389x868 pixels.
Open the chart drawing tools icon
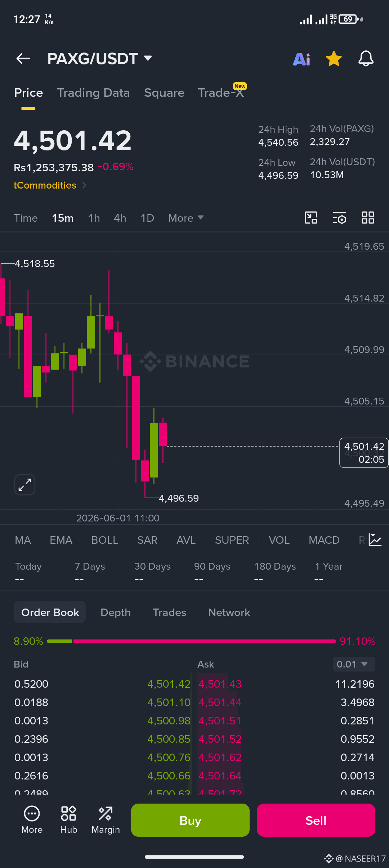pos(311,218)
